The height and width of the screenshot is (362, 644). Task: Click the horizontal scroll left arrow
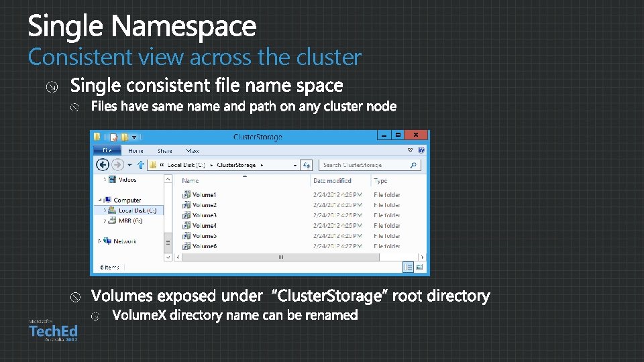(178, 257)
